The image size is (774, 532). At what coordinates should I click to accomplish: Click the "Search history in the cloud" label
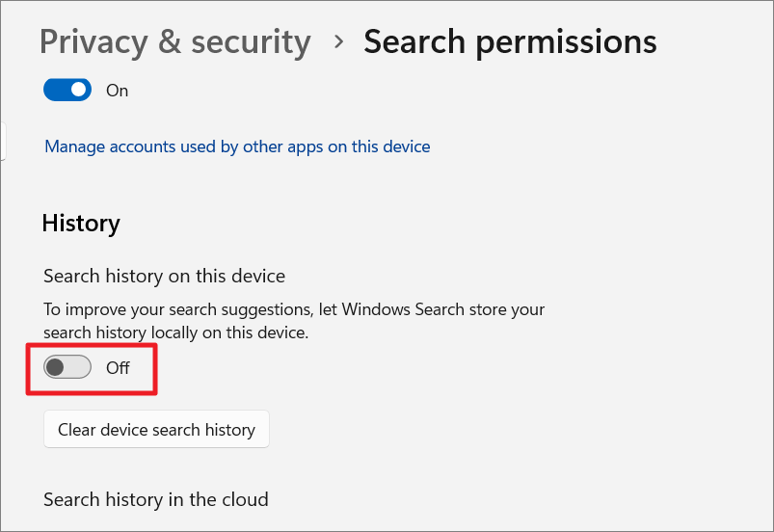coord(155,499)
